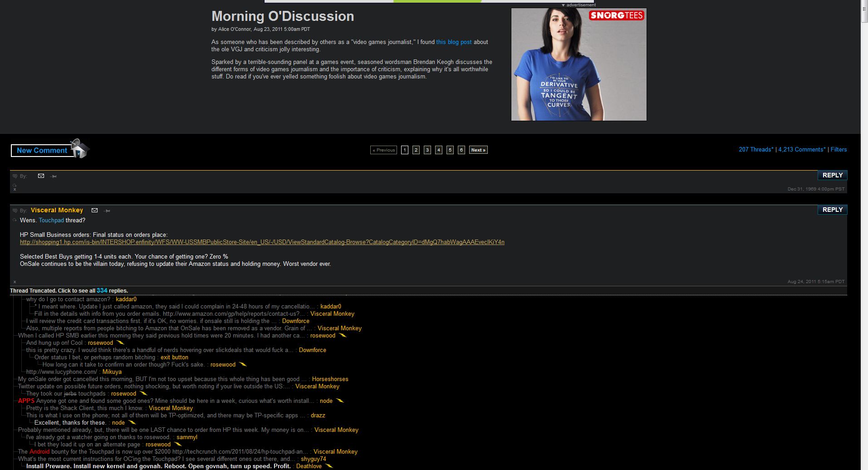Open reply '* I meant where. Update I just called amazon'
This screenshot has height=470, width=868.
click(175, 307)
